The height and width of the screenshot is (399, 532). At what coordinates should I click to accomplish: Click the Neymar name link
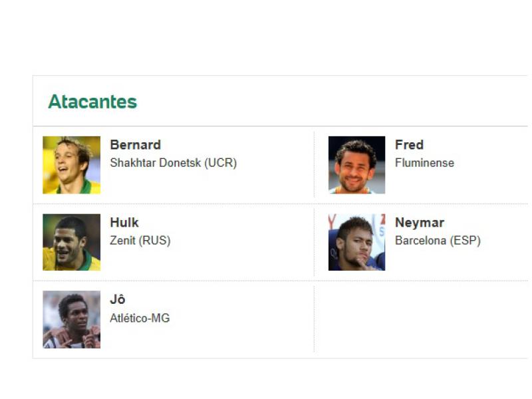point(419,223)
